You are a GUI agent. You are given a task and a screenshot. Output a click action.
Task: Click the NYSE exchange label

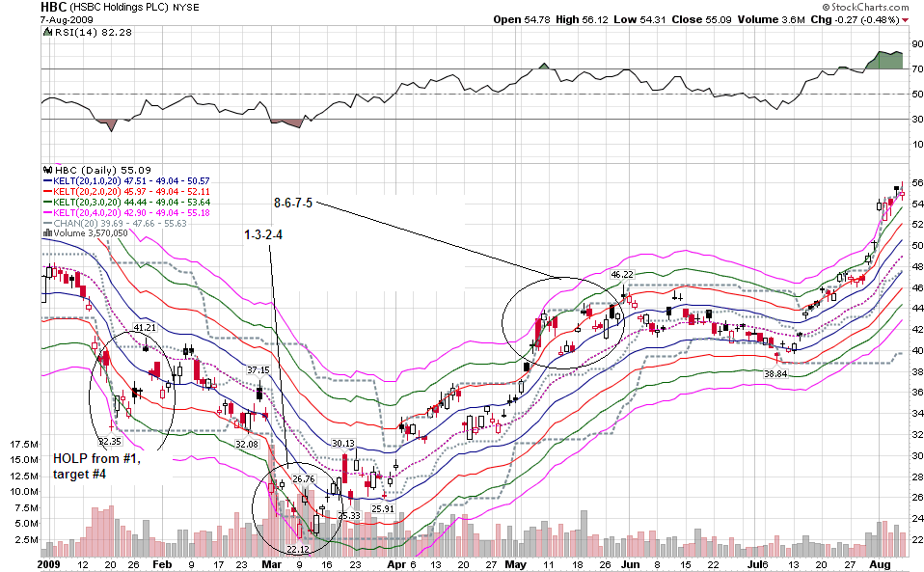coord(185,8)
